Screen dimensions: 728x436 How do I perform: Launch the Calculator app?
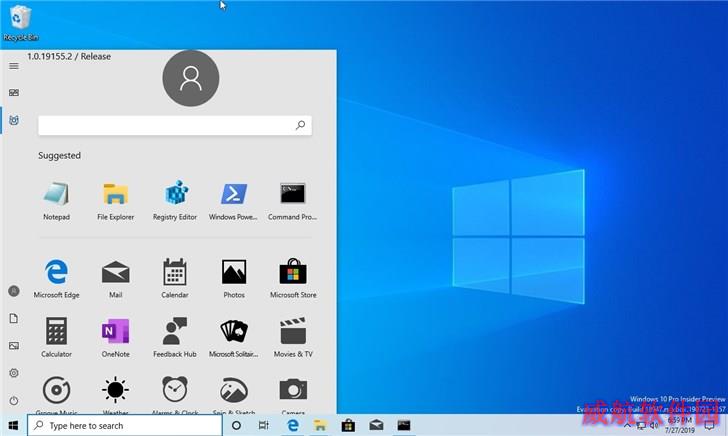[57, 337]
